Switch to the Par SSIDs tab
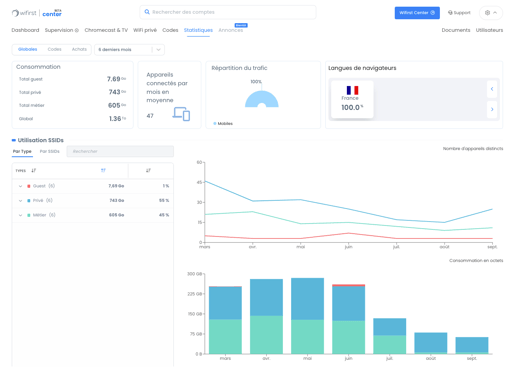 (x=50, y=151)
